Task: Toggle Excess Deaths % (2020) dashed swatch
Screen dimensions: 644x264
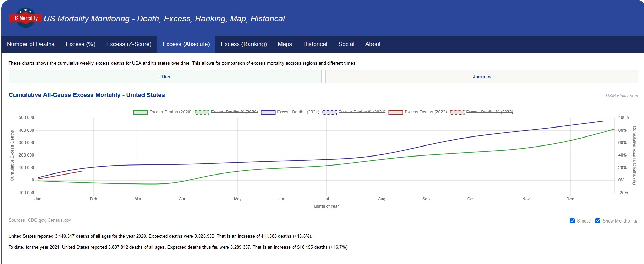Action: click(202, 112)
